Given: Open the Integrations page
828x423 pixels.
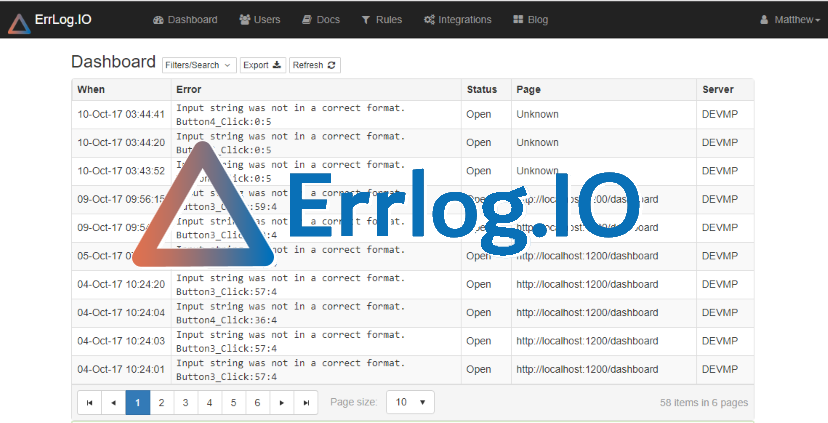Looking at the screenshot, I should [x=458, y=19].
